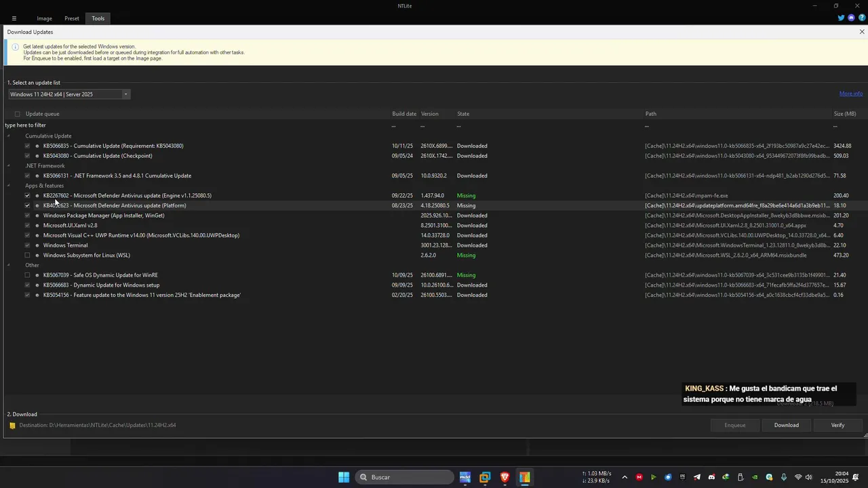This screenshot has height=488, width=868.
Task: Switch to the Preset tab
Action: 72,18
